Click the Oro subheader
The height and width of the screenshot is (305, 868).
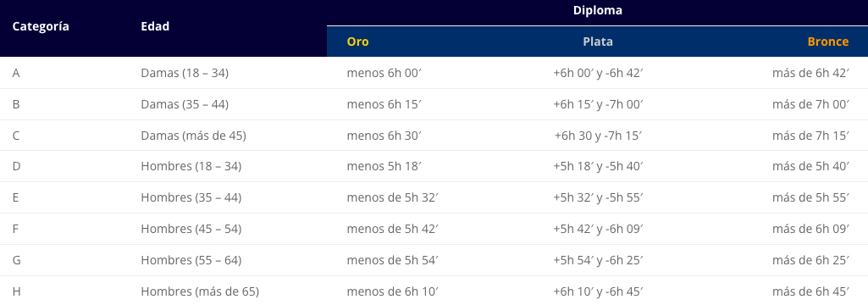357,42
